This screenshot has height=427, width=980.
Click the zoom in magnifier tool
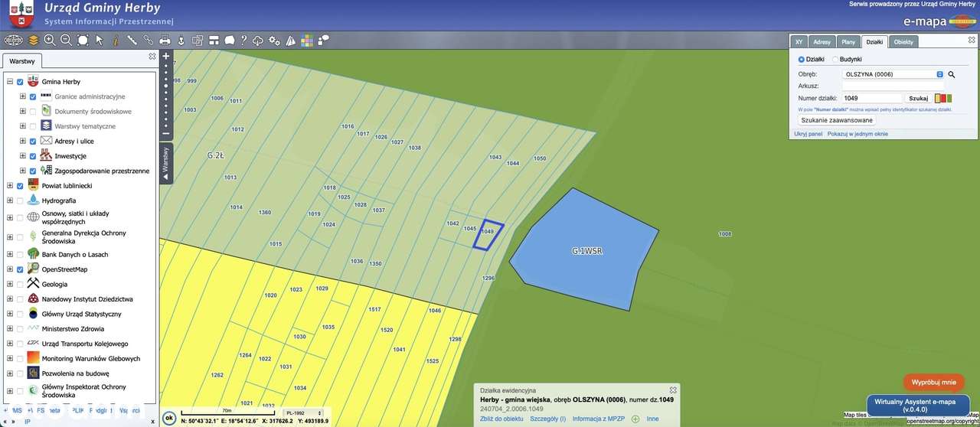50,40
